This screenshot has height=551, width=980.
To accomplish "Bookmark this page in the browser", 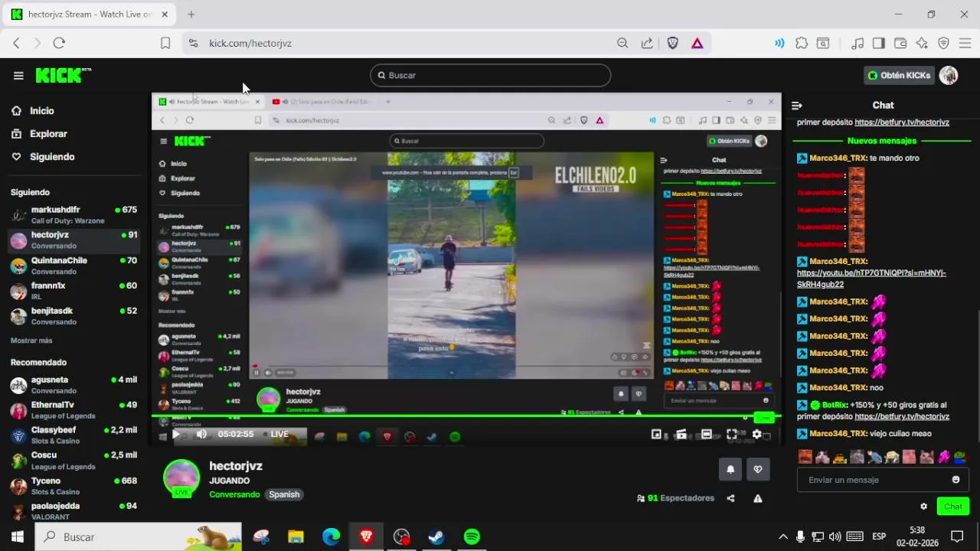I will click(165, 43).
